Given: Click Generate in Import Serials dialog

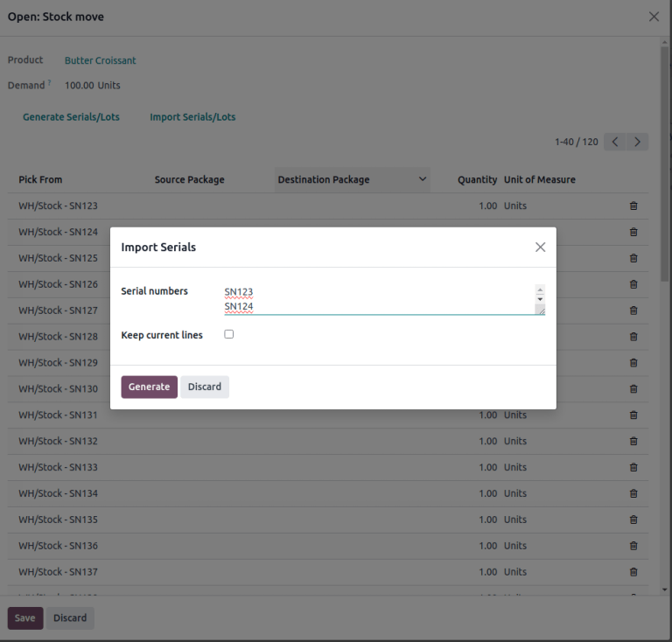Looking at the screenshot, I should click(149, 387).
